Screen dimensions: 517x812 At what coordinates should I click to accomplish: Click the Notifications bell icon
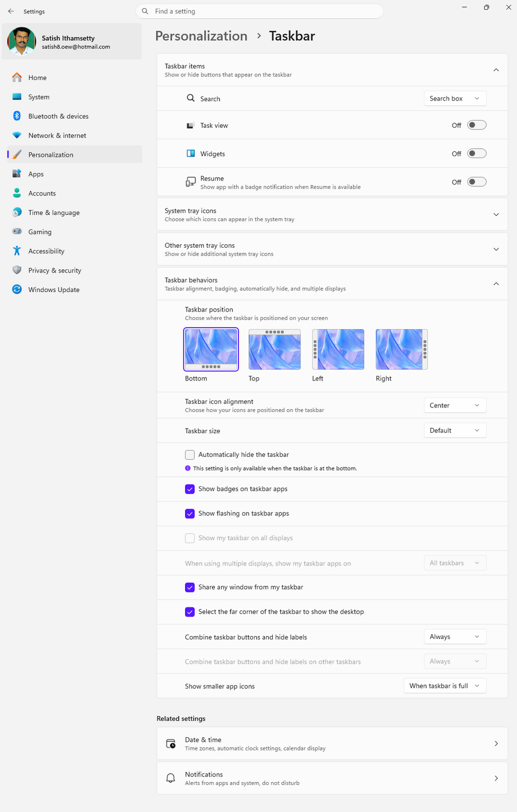171,778
